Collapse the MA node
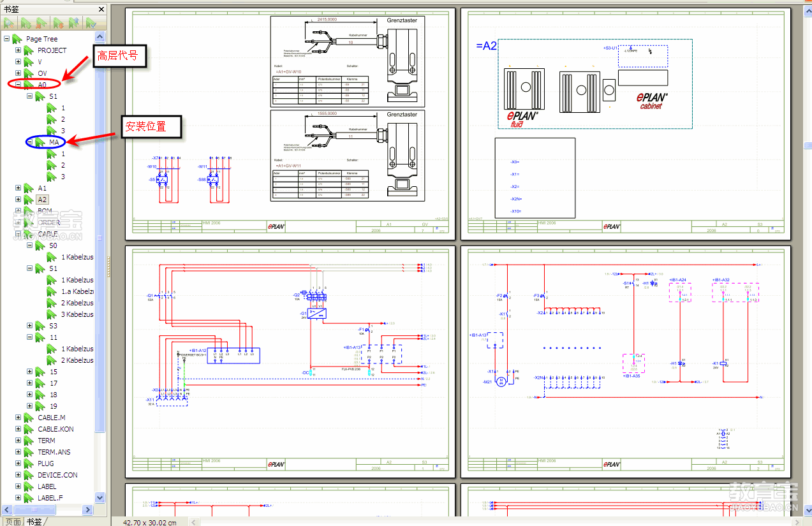812x526 pixels. 29,142
